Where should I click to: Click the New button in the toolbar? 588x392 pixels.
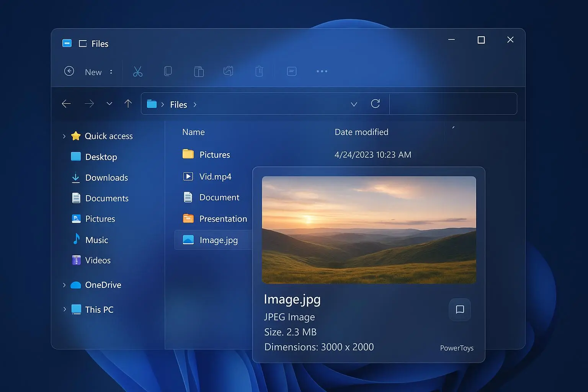[93, 72]
